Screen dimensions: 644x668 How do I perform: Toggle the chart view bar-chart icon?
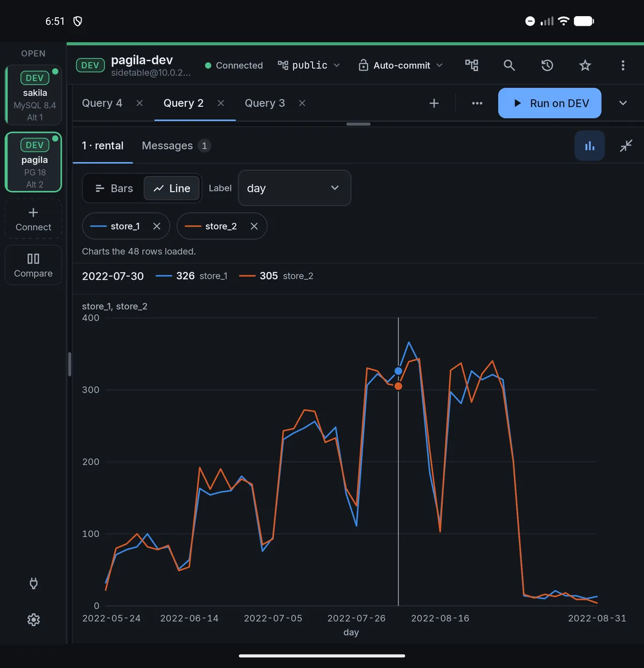coord(590,146)
